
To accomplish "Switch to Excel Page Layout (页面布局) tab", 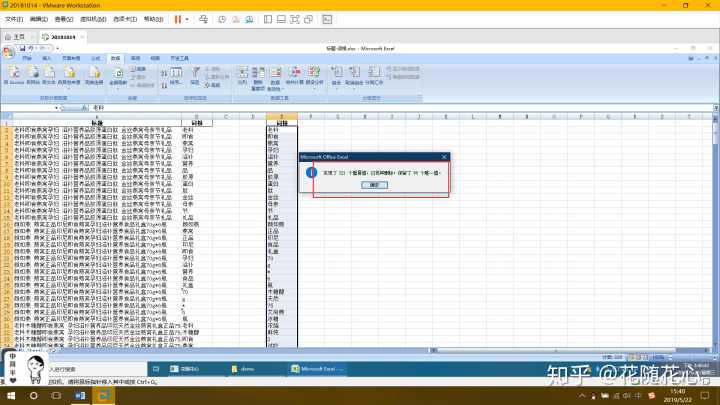I will (71, 58).
